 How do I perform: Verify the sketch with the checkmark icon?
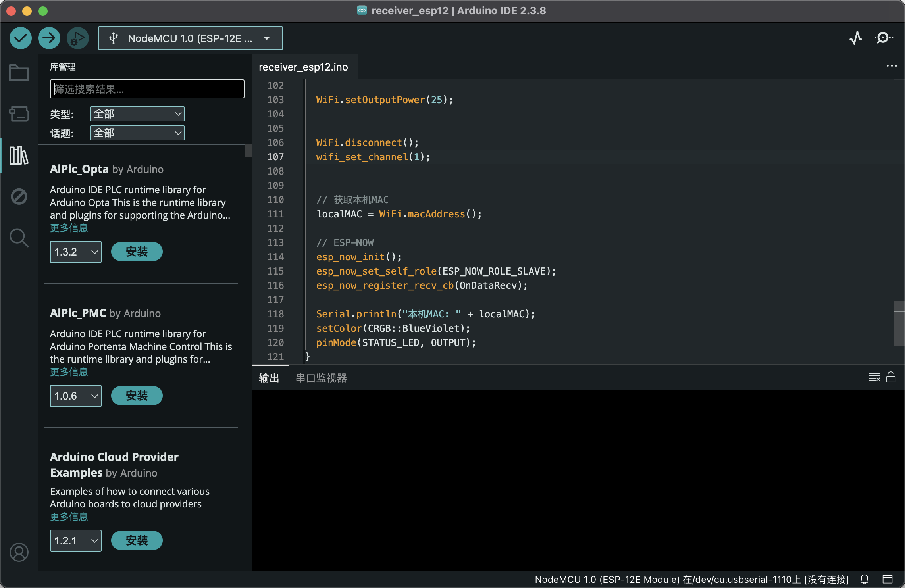[20, 38]
